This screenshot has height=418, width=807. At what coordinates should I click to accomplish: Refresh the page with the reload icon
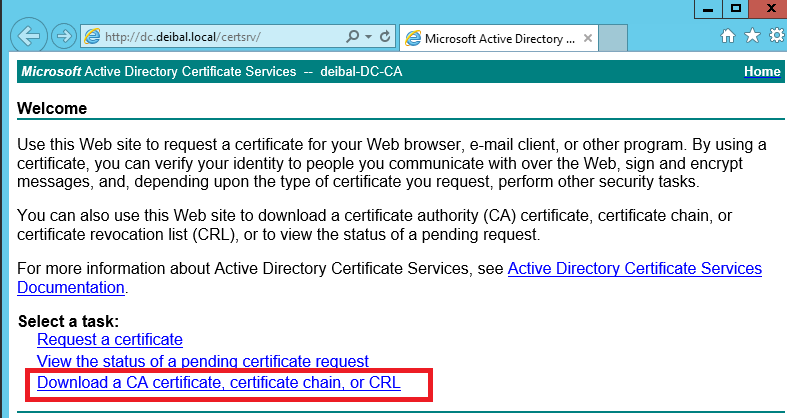click(x=385, y=37)
